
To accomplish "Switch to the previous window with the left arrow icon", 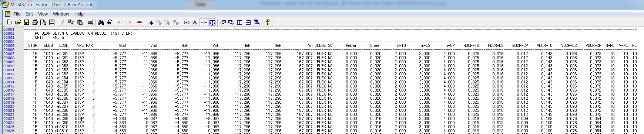I will pos(223,23).
